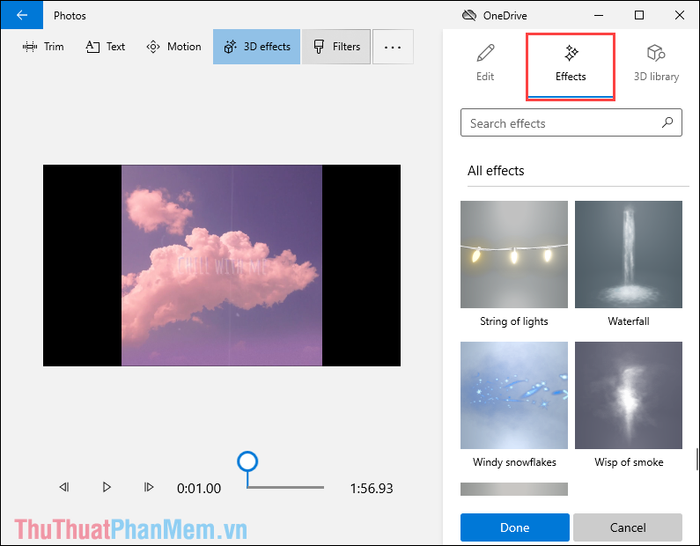Switch to the Effects tab

pyautogui.click(x=571, y=66)
